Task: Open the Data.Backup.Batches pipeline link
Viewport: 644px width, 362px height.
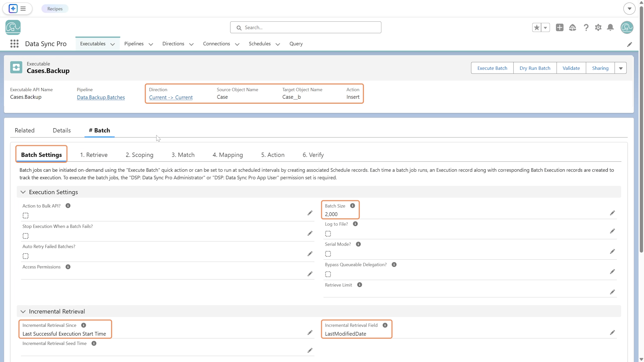Action: tap(101, 97)
